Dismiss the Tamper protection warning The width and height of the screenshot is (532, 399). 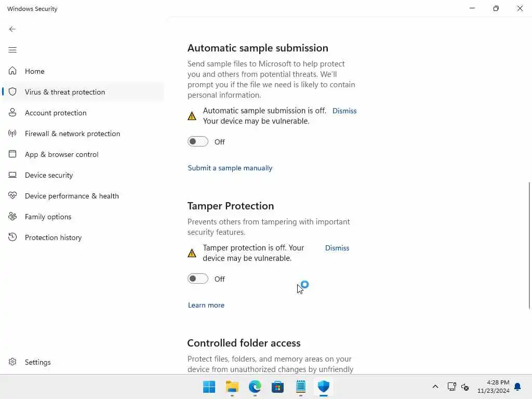[337, 248]
